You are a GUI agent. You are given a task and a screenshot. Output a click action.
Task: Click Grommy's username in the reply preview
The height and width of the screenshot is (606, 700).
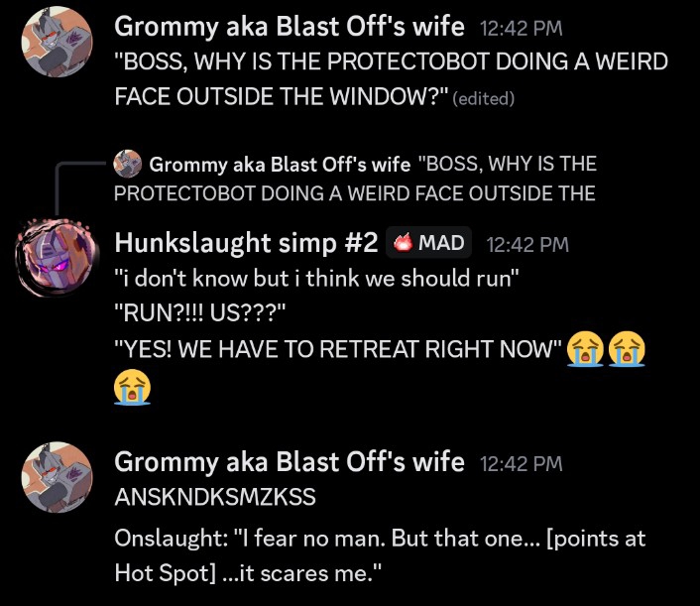280,165
